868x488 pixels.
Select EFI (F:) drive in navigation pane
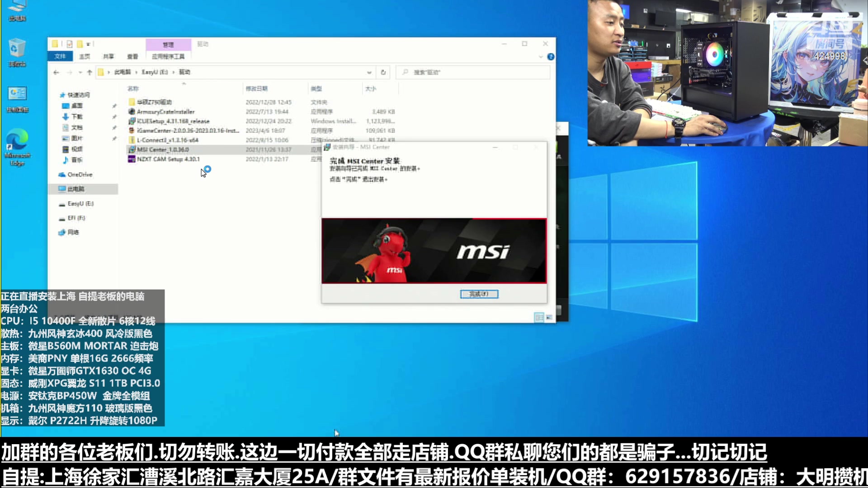(x=76, y=218)
